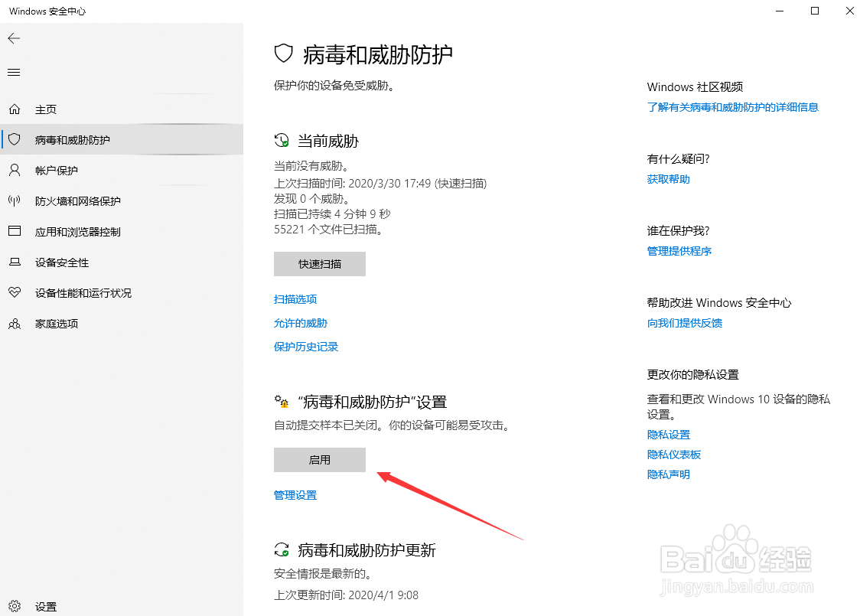Screen dimensions: 860x616
Task: Click the gear icon for 设置
Action: click(x=15, y=606)
